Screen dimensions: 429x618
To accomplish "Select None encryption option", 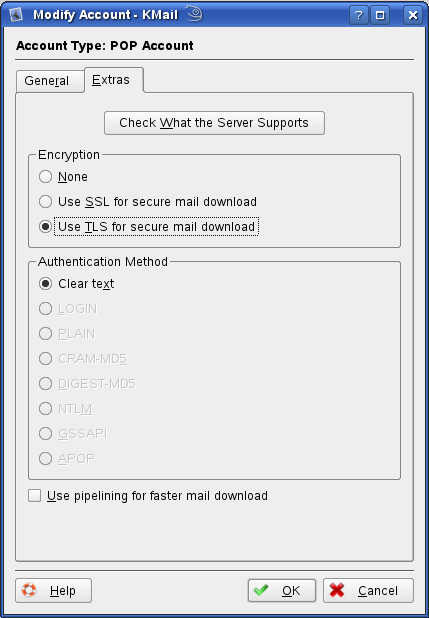I will pos(63,177).
